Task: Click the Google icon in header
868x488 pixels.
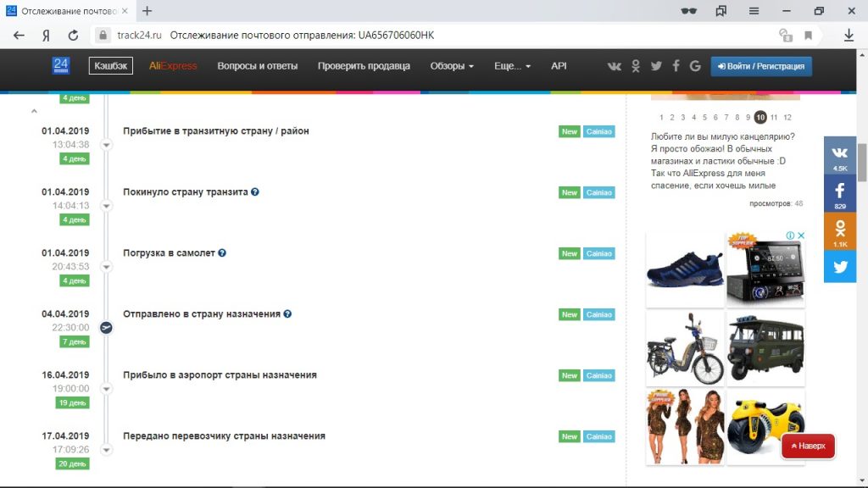Action: [x=695, y=66]
